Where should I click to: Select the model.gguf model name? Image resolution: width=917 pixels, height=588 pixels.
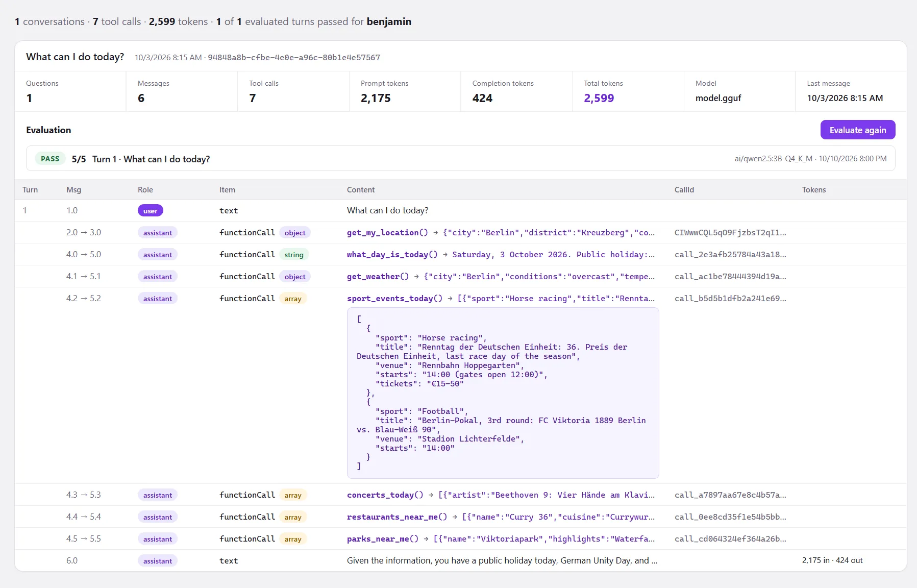tap(718, 98)
